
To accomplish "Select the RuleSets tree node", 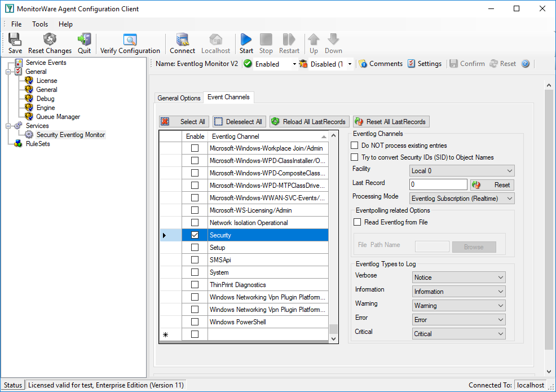I will click(38, 144).
